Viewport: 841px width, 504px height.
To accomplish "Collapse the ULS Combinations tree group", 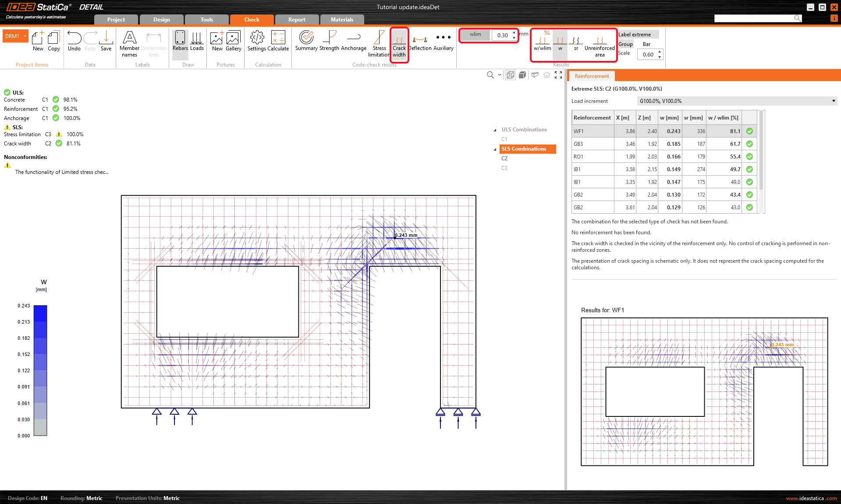I will (495, 130).
